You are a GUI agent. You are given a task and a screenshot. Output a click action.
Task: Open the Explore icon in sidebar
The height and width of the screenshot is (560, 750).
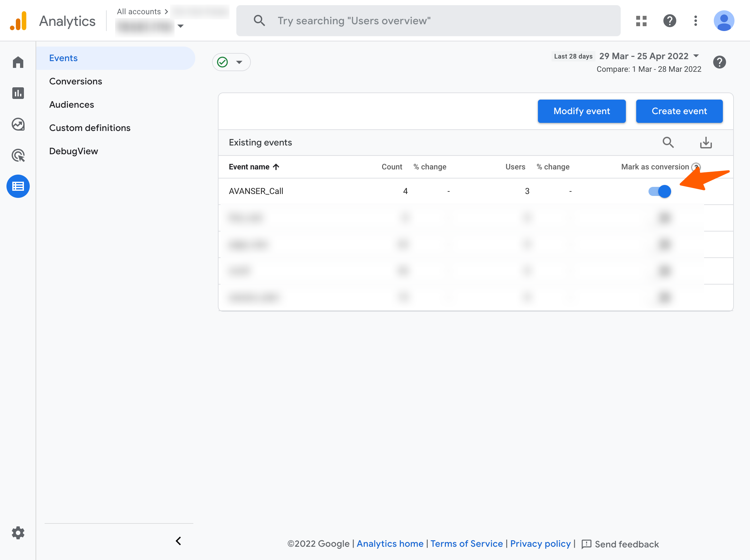18,124
